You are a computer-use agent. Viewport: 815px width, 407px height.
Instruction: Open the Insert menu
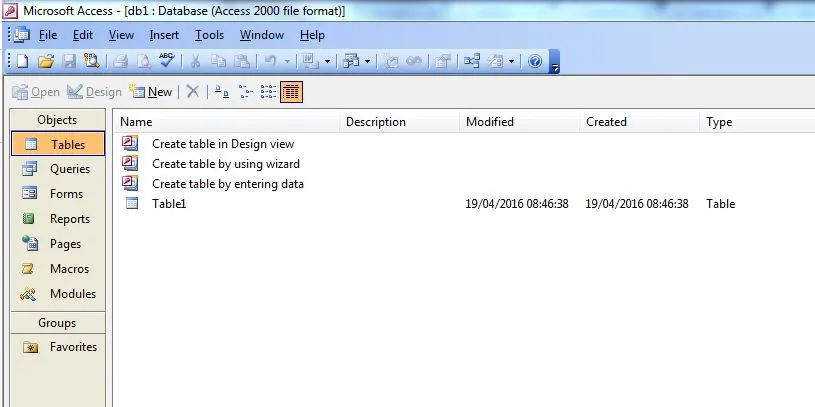164,35
